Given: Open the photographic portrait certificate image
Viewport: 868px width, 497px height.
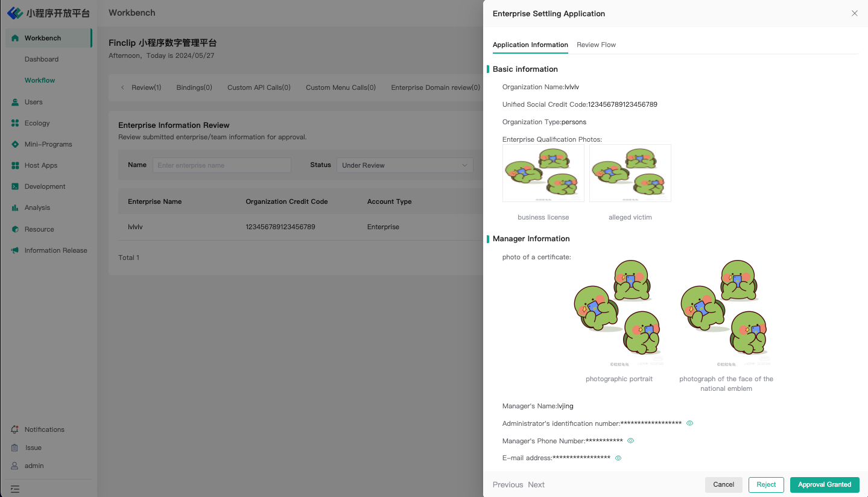Looking at the screenshot, I should click(x=619, y=314).
